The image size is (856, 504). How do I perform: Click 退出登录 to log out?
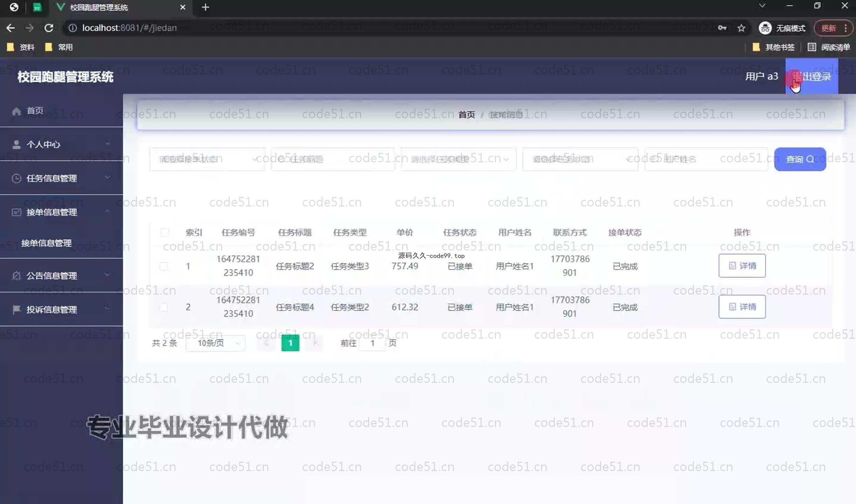coord(812,76)
